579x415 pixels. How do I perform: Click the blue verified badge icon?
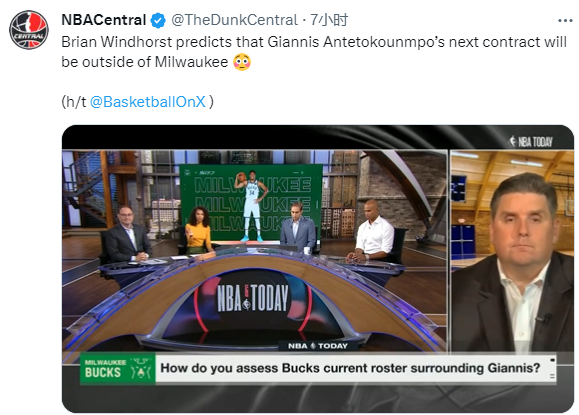tap(158, 20)
